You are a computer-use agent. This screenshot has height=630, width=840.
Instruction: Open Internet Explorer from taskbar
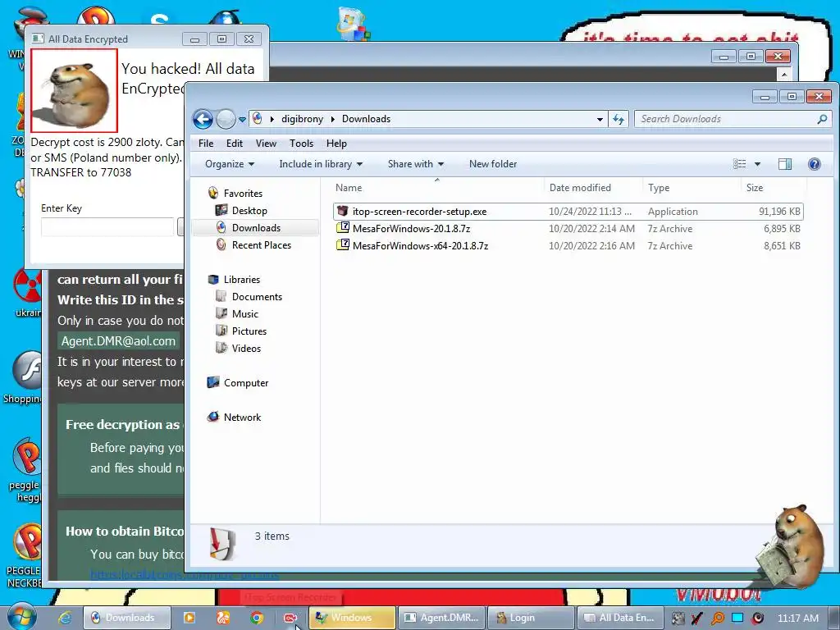(x=65, y=618)
